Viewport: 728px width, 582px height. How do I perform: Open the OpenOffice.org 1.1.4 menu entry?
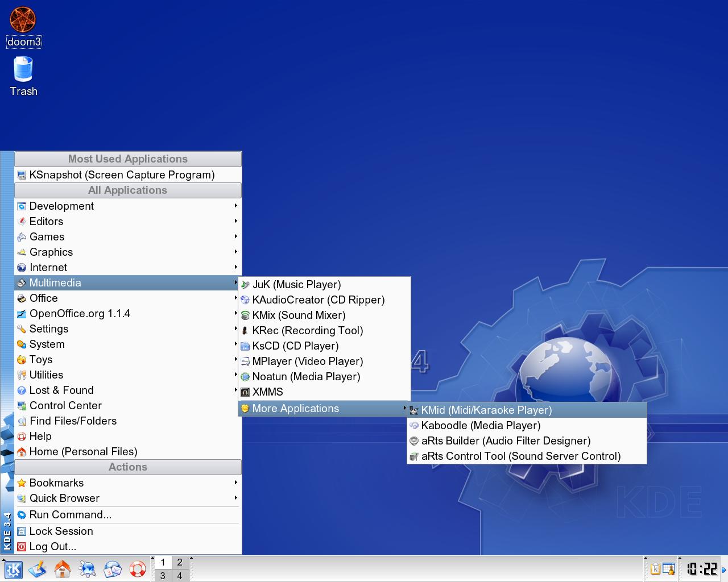[128, 314]
